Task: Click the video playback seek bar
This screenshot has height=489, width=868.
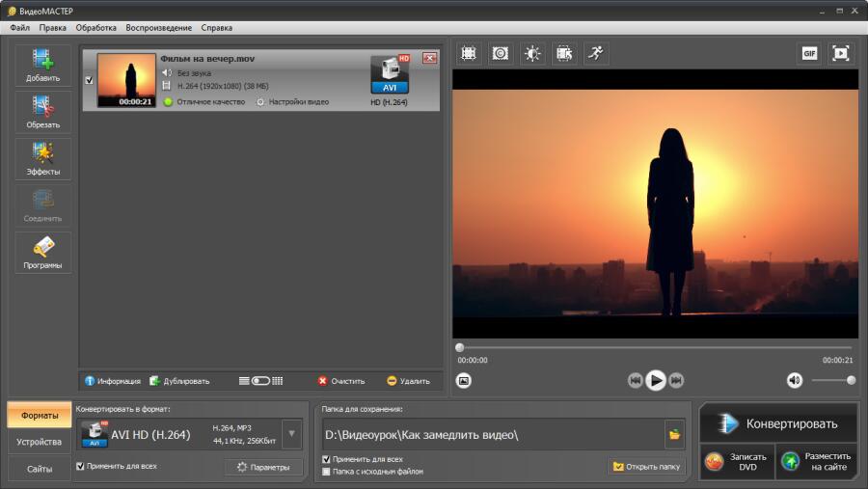Action: (656, 347)
